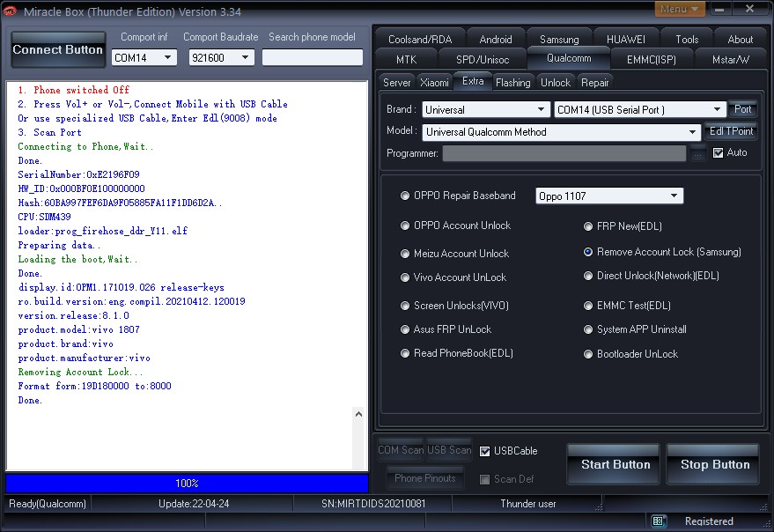Viewport: 774px width, 532px height.
Task: Click the blue 100% progress bar
Action: coord(187,483)
